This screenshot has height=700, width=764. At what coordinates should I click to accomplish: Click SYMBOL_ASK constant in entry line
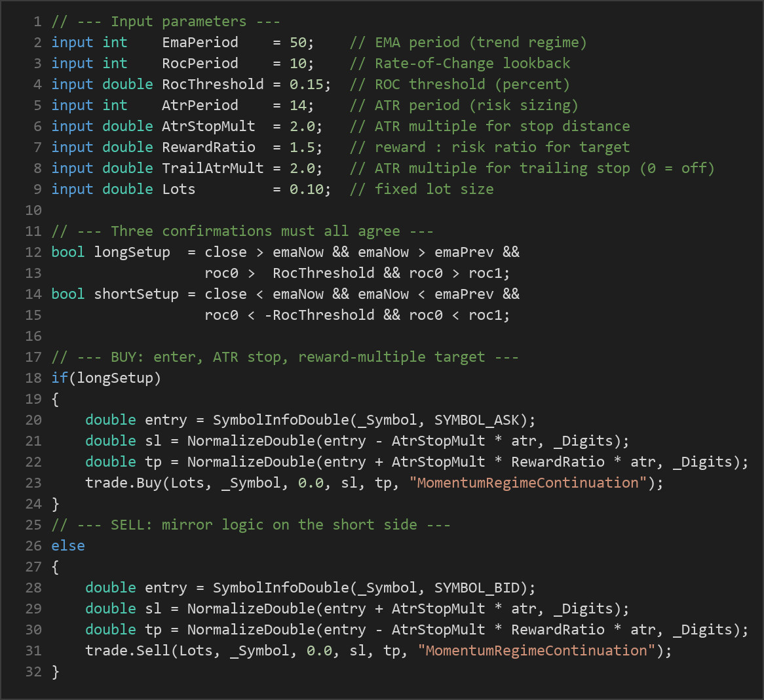(x=476, y=419)
